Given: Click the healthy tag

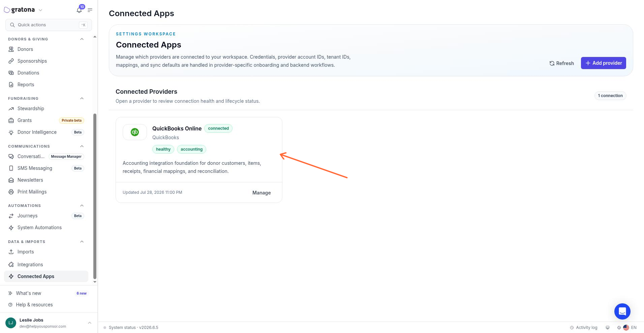Looking at the screenshot, I should click(x=163, y=149).
